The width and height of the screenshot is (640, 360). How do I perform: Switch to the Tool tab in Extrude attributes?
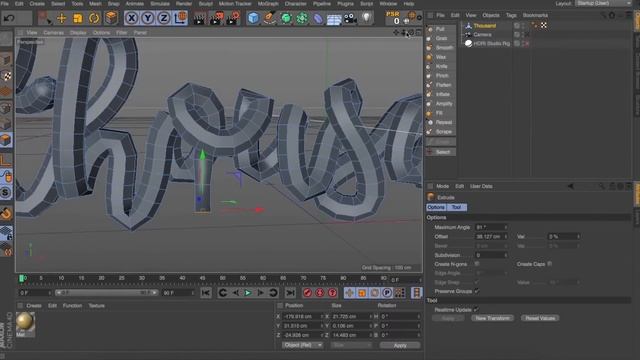tap(456, 207)
